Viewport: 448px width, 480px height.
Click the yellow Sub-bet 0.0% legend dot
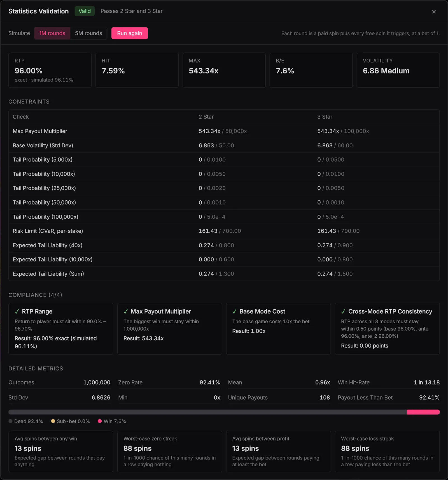pos(53,421)
